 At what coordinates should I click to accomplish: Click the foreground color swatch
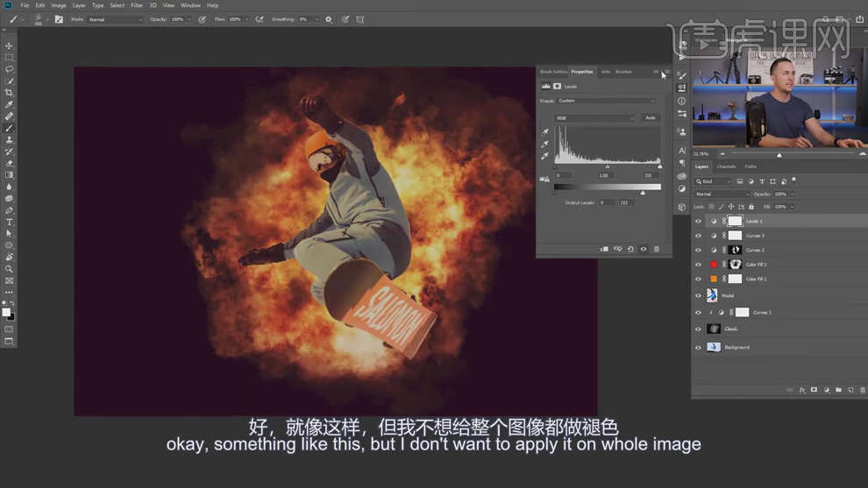click(6, 313)
